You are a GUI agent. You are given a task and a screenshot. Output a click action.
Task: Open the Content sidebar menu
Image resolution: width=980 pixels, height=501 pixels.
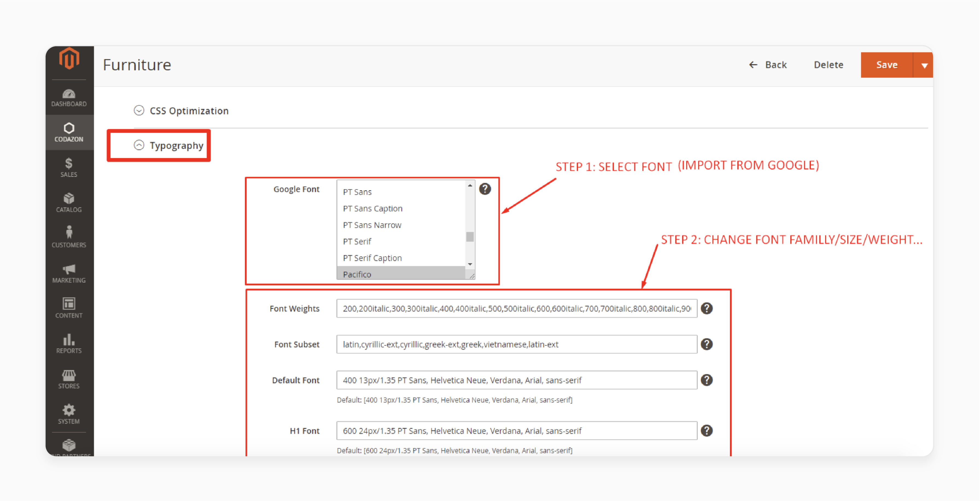(69, 309)
